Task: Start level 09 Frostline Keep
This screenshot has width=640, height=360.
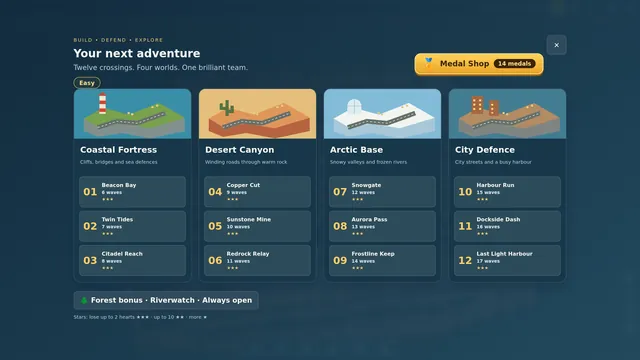Action: coord(382,260)
